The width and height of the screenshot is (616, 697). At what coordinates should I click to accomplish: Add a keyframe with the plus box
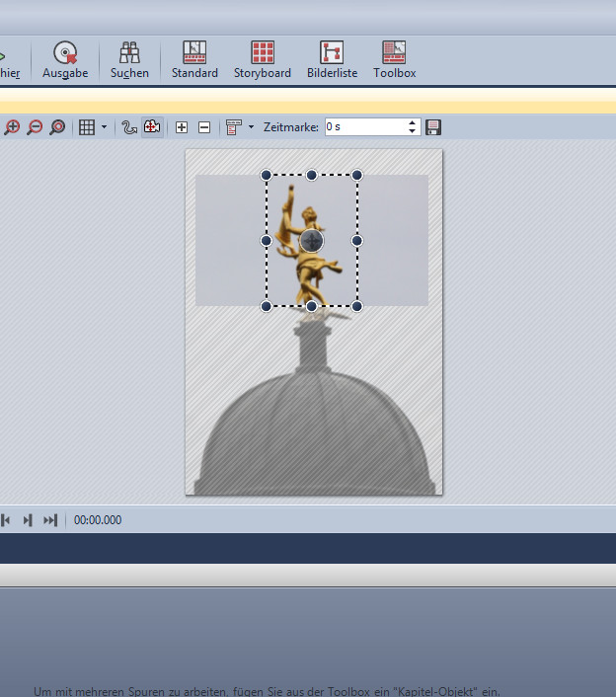click(182, 127)
